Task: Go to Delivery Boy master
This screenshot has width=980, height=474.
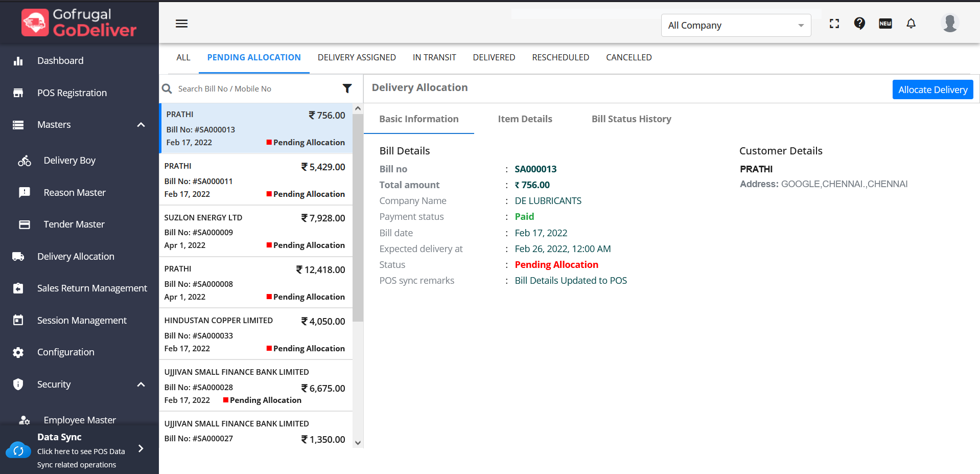Action: click(69, 161)
